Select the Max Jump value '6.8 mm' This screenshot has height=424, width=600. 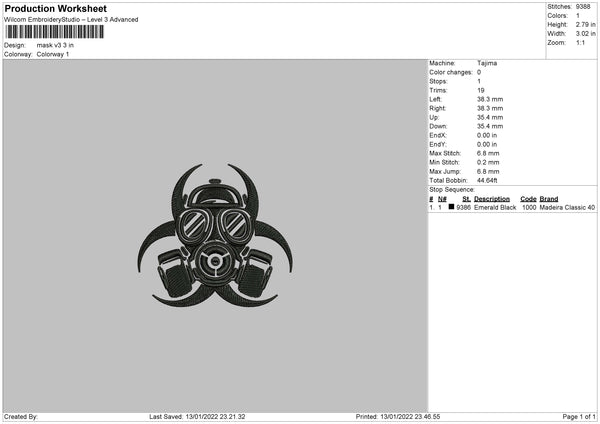point(488,171)
